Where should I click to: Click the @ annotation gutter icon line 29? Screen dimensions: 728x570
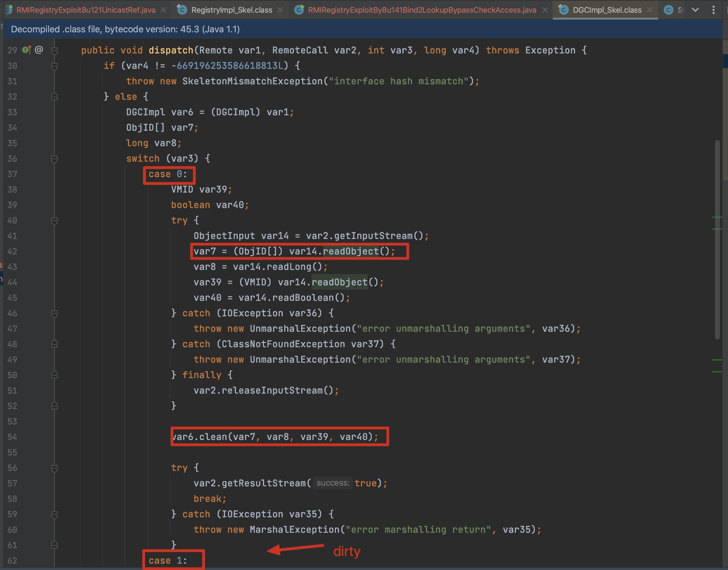pos(39,50)
